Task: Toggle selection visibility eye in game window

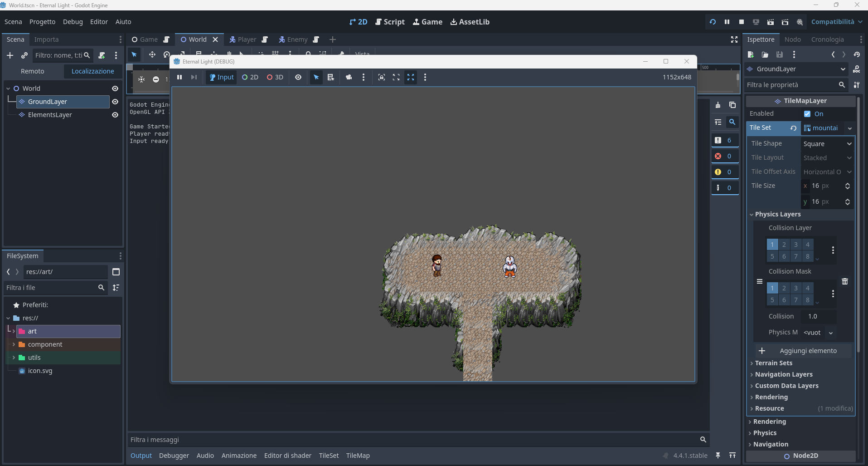Action: [x=298, y=77]
